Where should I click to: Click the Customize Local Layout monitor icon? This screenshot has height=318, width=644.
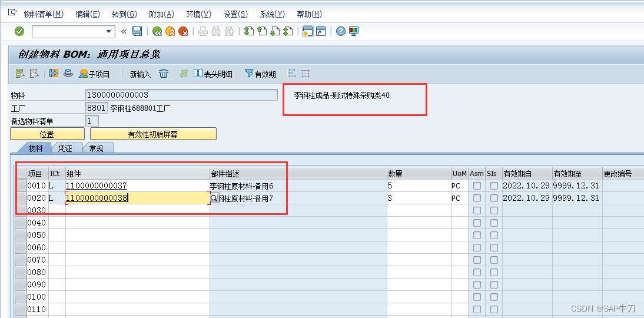point(354,31)
